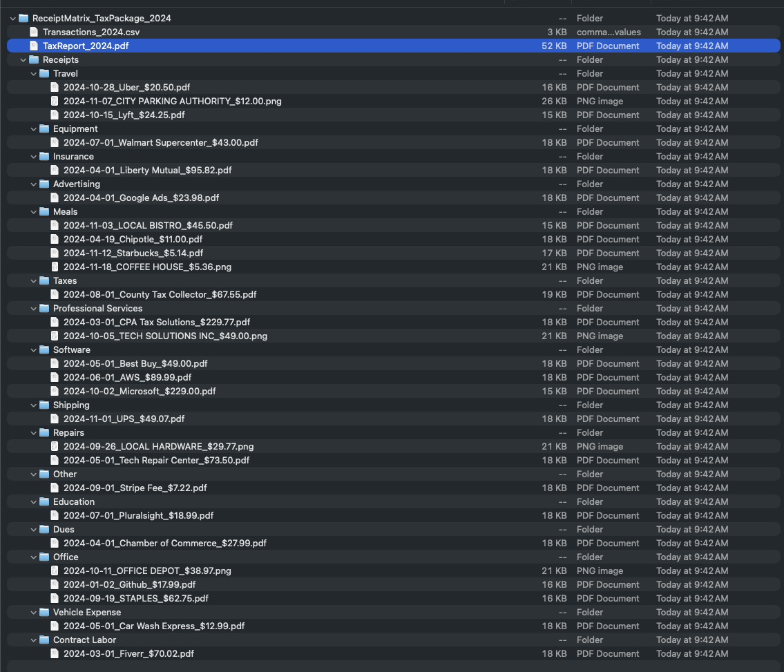Select the CPA Tax Solutions receipt file

coord(156,322)
